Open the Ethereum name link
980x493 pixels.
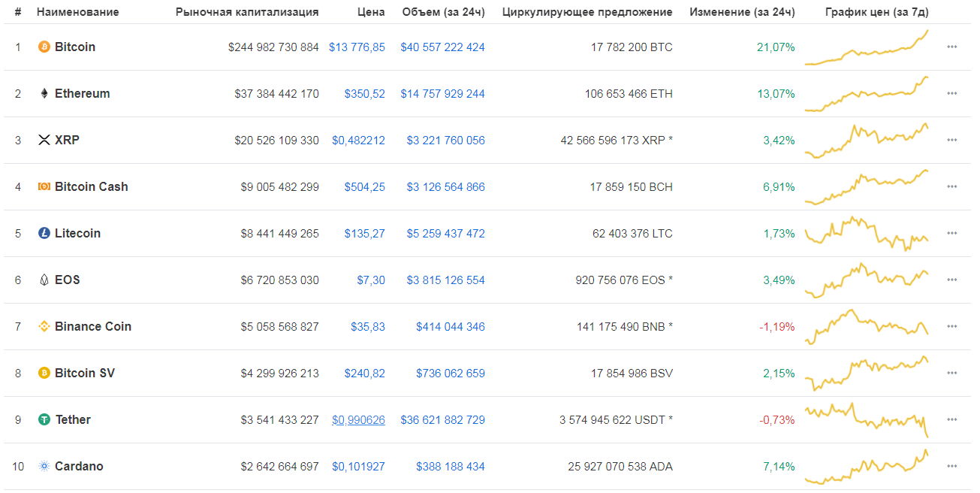[x=83, y=93]
